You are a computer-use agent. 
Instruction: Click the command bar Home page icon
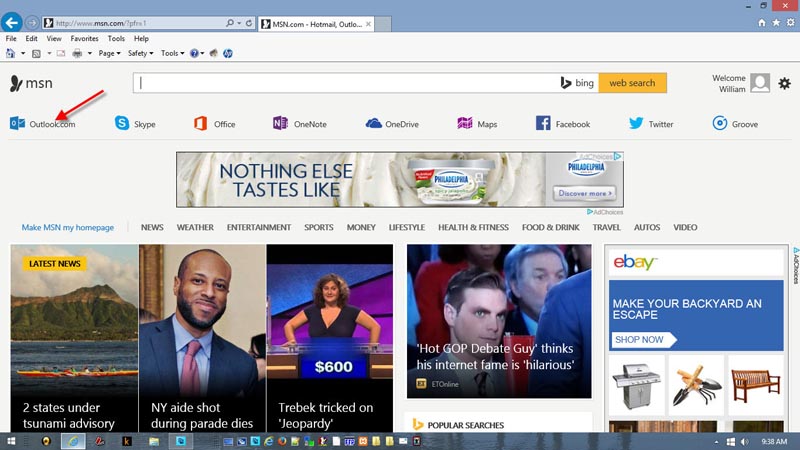point(10,53)
